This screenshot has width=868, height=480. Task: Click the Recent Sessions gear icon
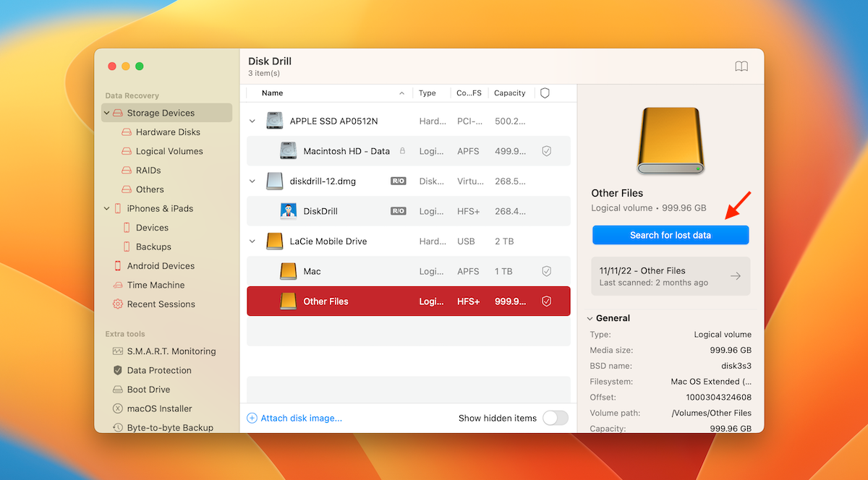[118, 304]
